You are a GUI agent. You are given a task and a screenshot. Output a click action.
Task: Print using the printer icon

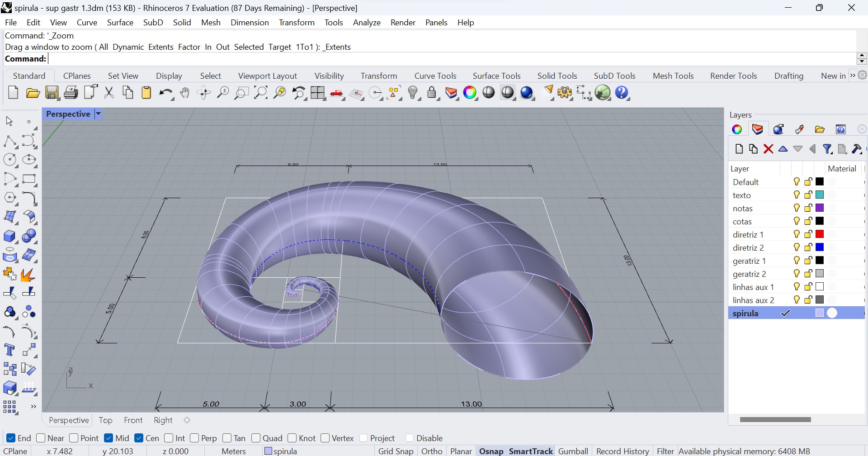71,93
